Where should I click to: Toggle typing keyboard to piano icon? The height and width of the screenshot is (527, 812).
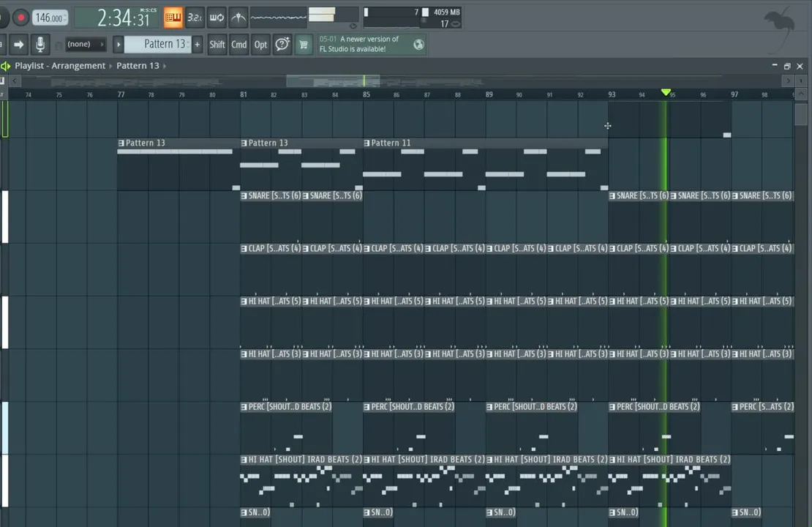coord(173,18)
